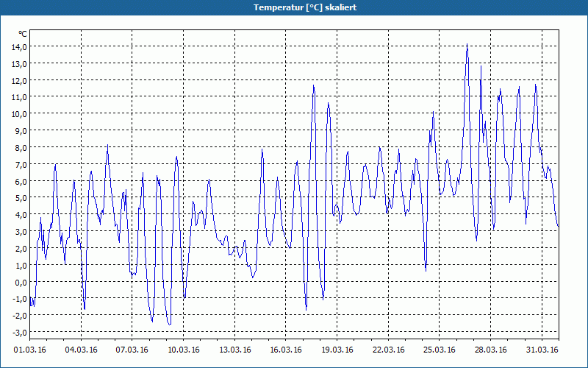
Task: Click the 8,0 y-axis label
Action: [21, 148]
